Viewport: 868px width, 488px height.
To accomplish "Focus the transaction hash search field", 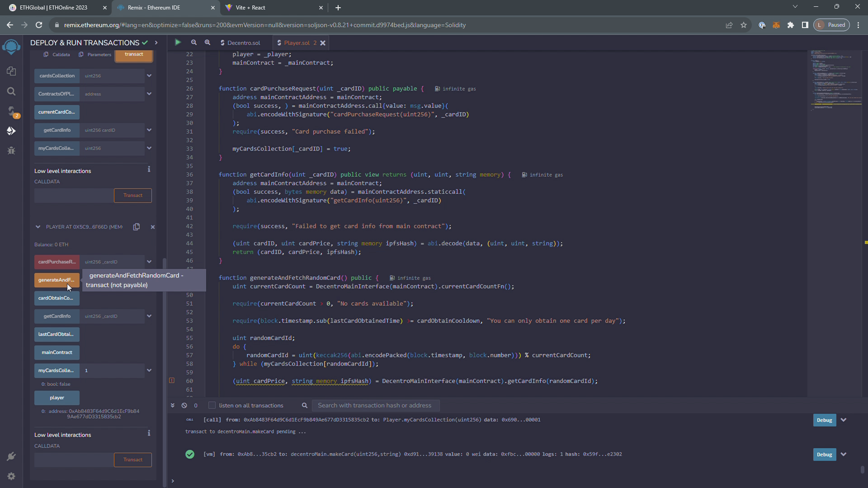I will (x=376, y=405).
